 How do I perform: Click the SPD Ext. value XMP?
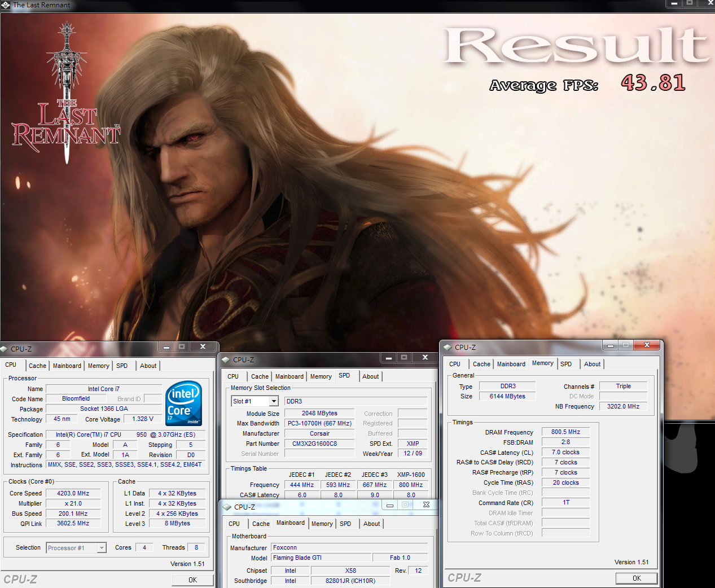click(413, 444)
